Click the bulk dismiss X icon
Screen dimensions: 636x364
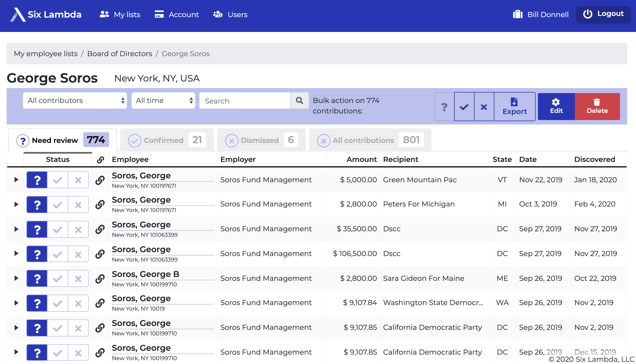tap(484, 107)
